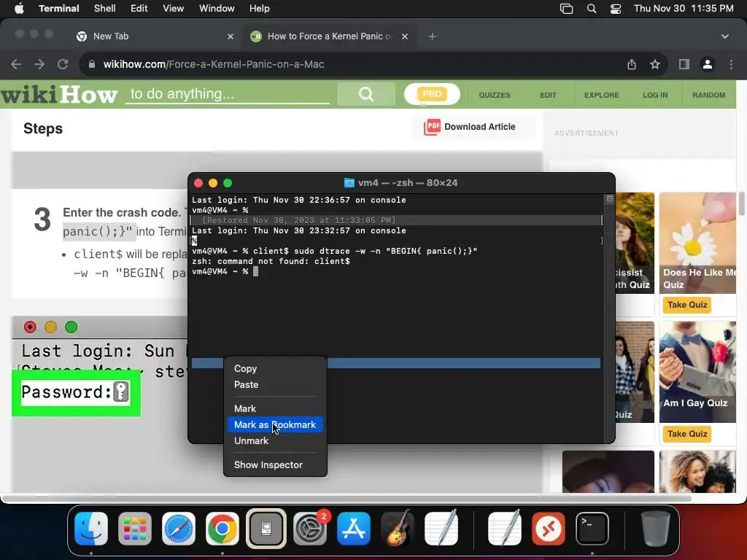The image size is (747, 560).
Task: Open Terminal from the Dock
Action: [x=592, y=529]
